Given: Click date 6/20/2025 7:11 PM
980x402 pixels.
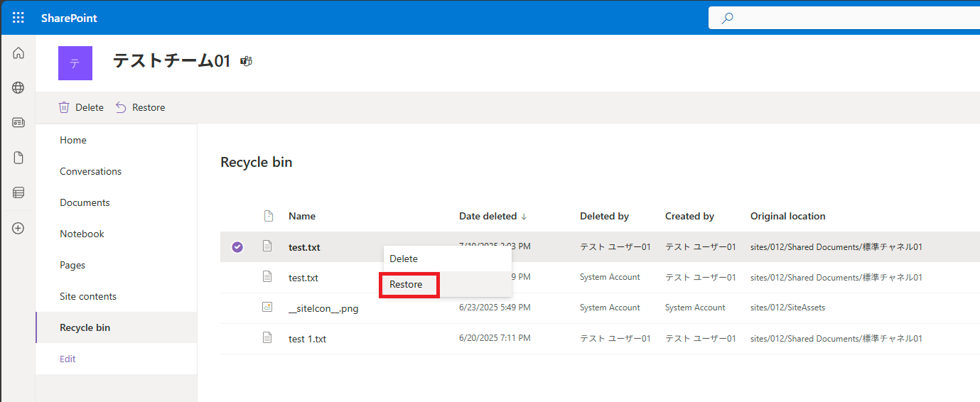Looking at the screenshot, I should [x=495, y=338].
